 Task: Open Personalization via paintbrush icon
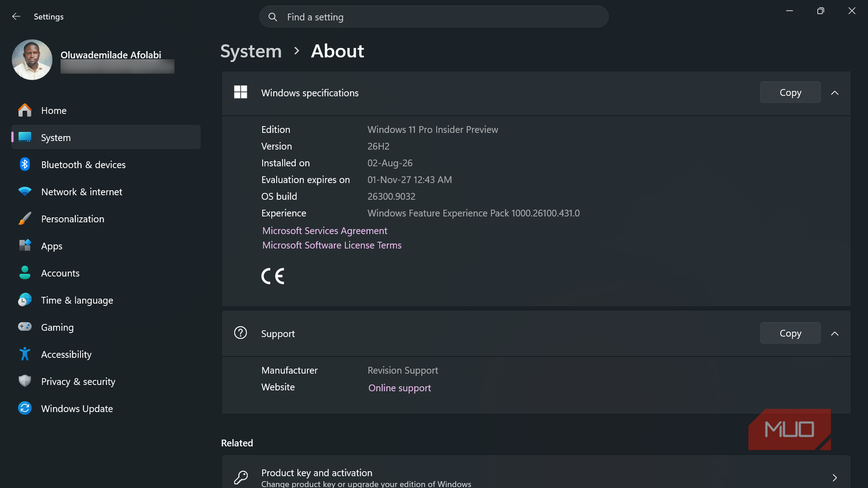point(25,219)
